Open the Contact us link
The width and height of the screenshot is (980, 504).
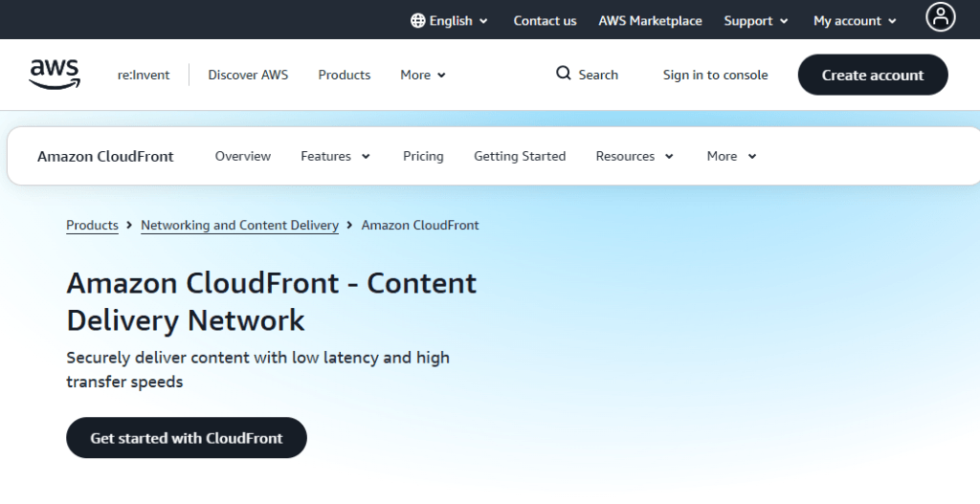coord(545,21)
